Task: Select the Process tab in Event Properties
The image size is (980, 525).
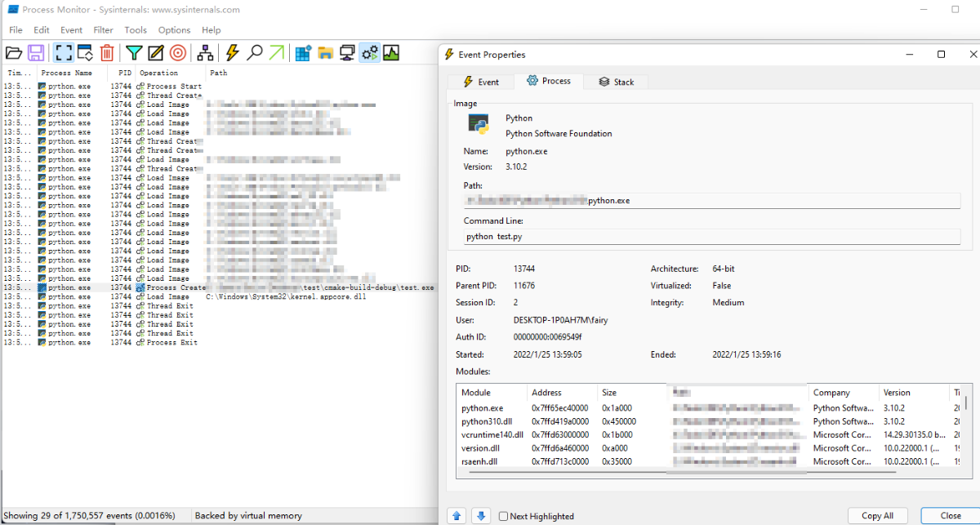Action: [x=549, y=81]
